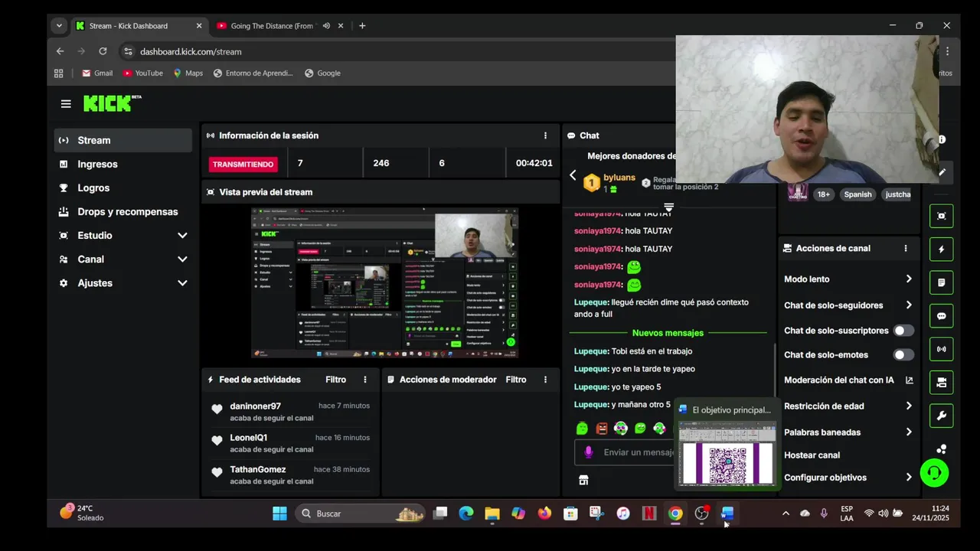Image resolution: width=980 pixels, height=551 pixels.
Task: Open session info options menu
Action: click(x=545, y=135)
